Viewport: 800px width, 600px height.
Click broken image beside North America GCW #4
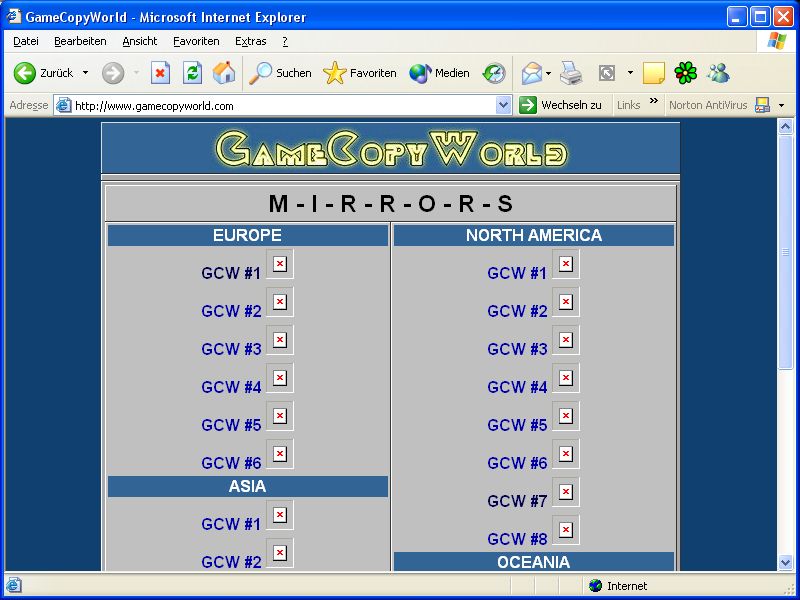point(566,378)
